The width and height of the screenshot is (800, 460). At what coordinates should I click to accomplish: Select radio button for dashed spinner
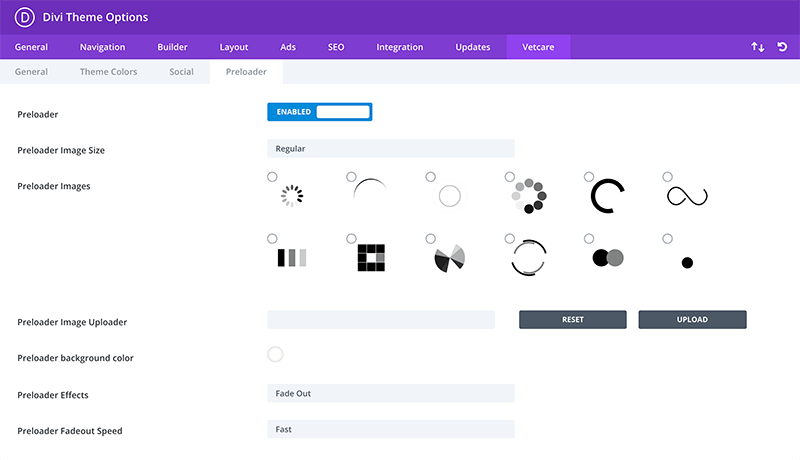(x=272, y=177)
